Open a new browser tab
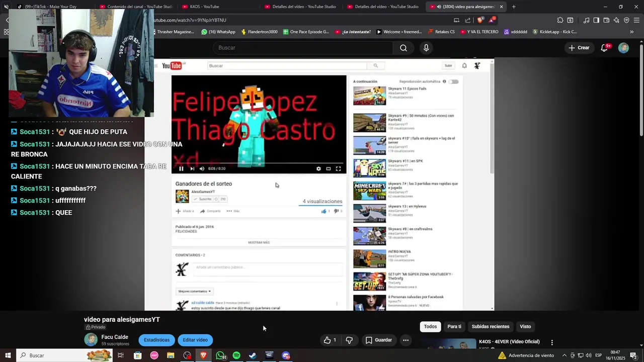644x362 pixels. (514, 7)
